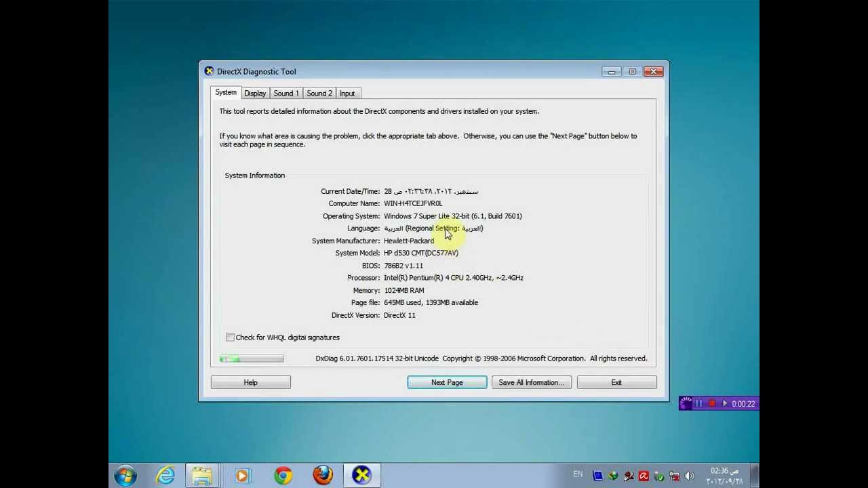Click Save All Information button
Viewport: 868px width, 488px height.
click(532, 382)
